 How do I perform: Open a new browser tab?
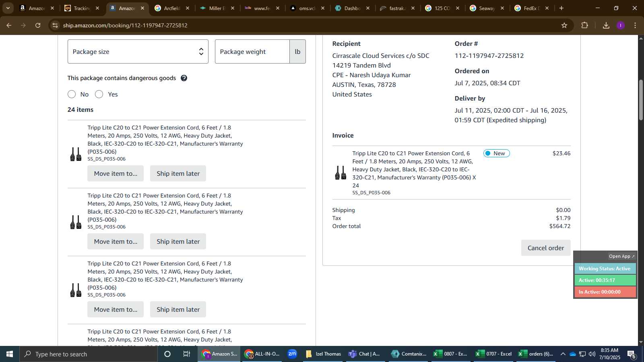[x=561, y=8]
